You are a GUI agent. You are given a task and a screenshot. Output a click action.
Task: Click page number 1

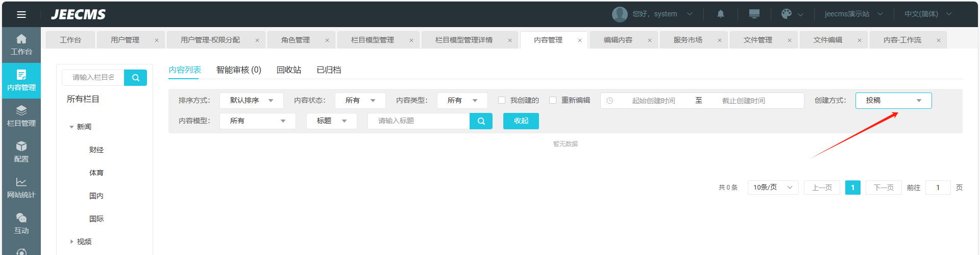coord(853,188)
